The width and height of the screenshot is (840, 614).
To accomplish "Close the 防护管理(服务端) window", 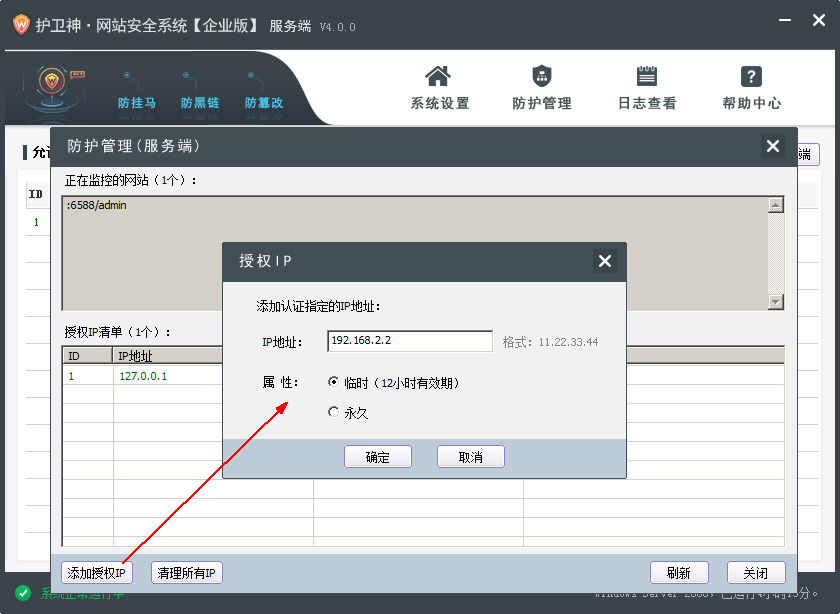I will (x=772, y=146).
